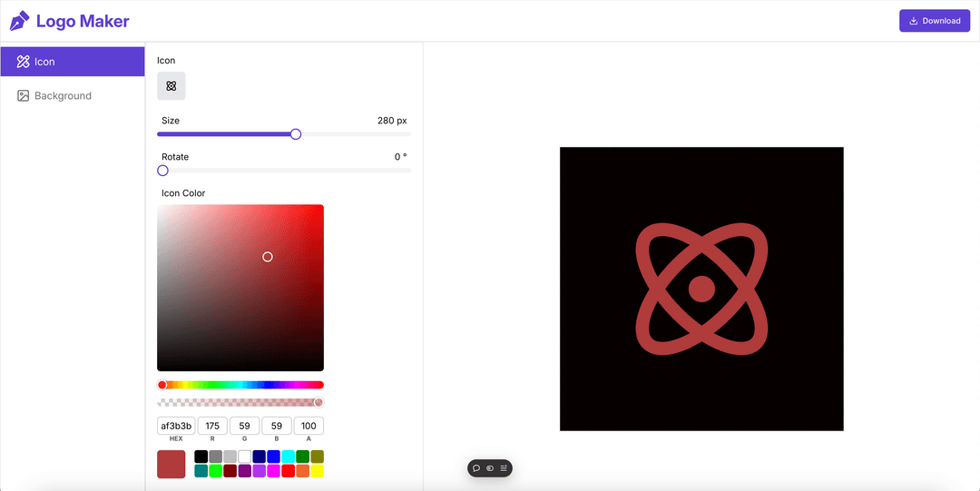Click the hue rainbow slider
980x491 pixels.
[240, 385]
